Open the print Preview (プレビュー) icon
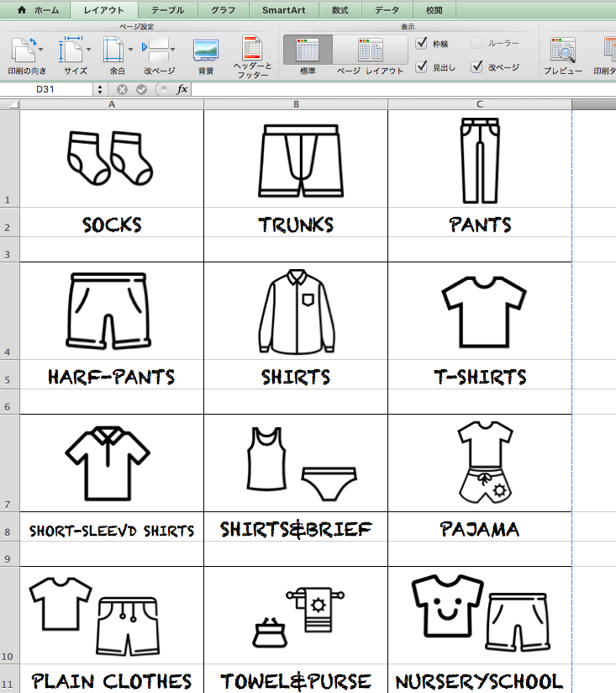This screenshot has height=693, width=616. pyautogui.click(x=562, y=50)
